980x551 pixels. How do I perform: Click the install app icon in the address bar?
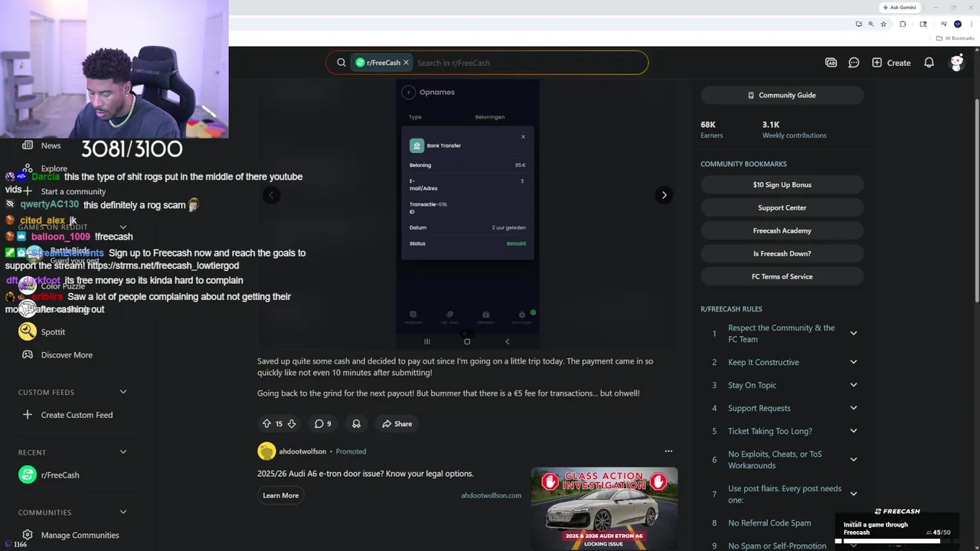point(858,24)
